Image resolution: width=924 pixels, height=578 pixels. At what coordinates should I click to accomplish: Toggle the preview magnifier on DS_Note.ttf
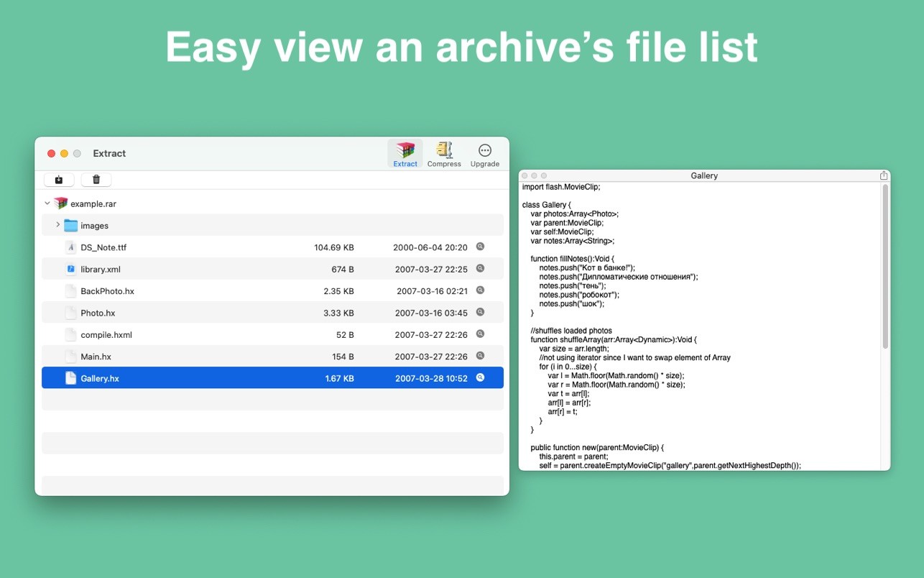(x=481, y=247)
